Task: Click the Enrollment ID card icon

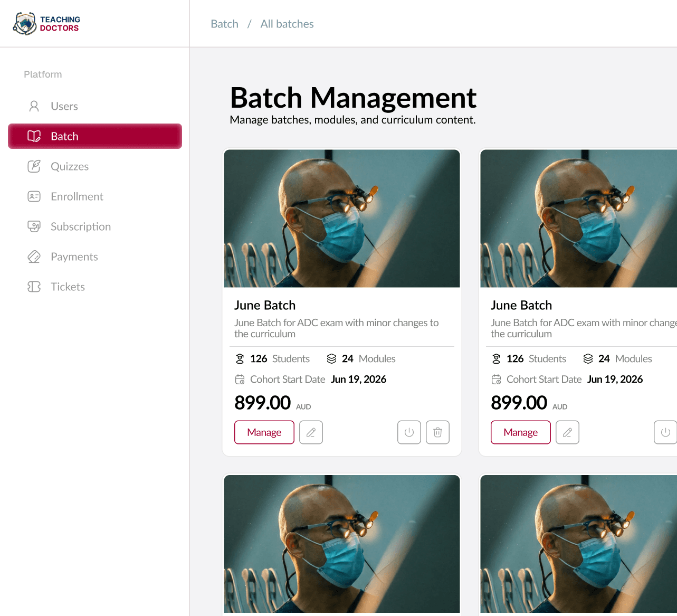Action: click(34, 196)
